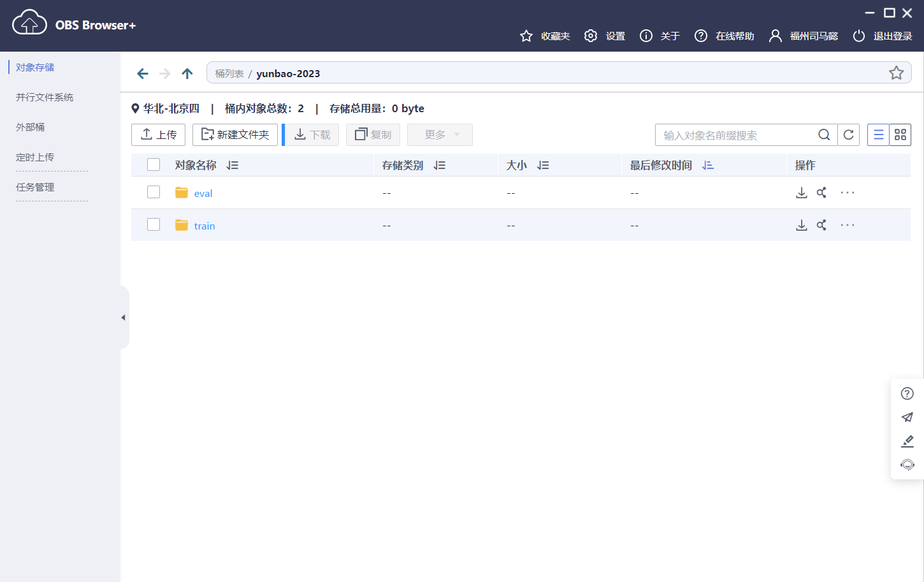Screen dimensions: 924x582
Task: Check the train folder row checkbox
Action: coord(153,224)
